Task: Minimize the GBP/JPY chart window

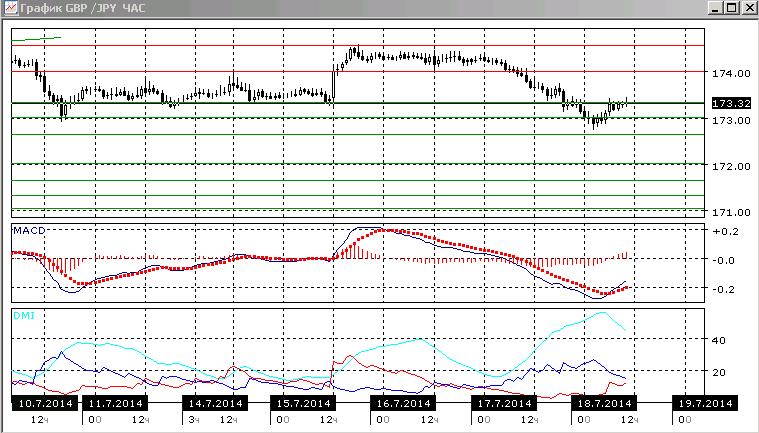Action: [716, 8]
